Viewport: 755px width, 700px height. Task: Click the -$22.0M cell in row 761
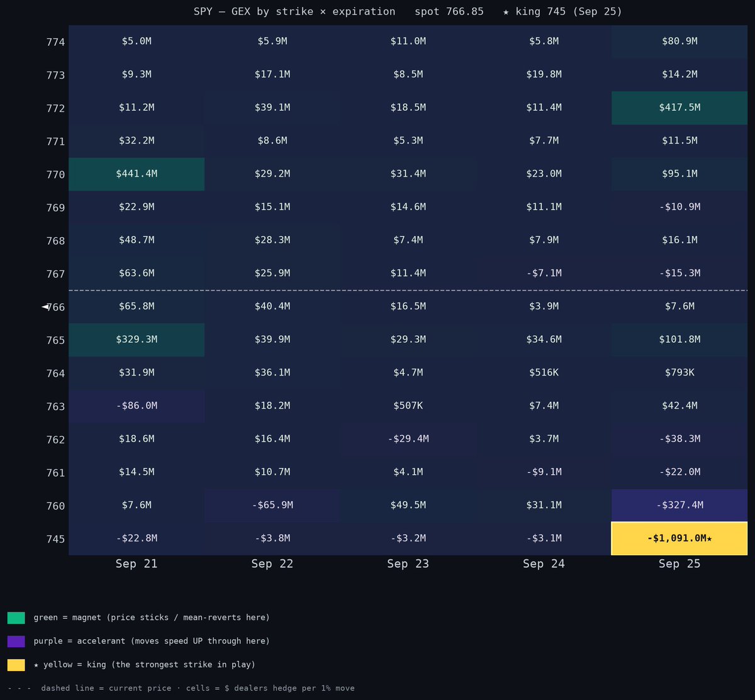click(x=679, y=472)
